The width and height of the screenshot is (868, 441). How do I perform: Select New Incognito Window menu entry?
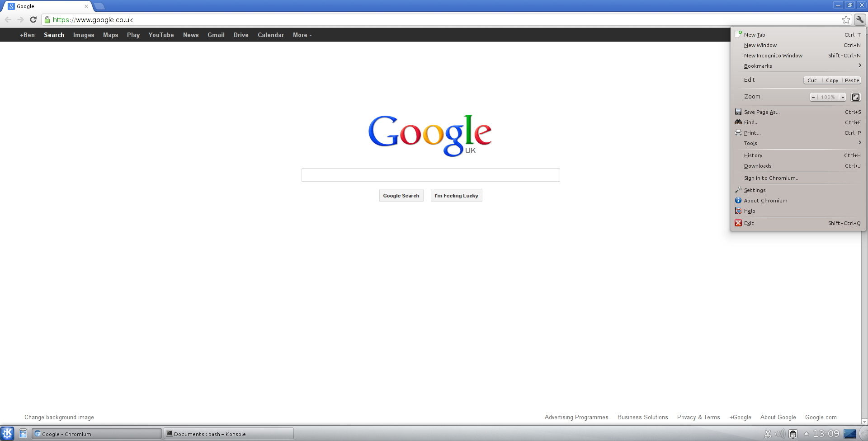tap(773, 56)
